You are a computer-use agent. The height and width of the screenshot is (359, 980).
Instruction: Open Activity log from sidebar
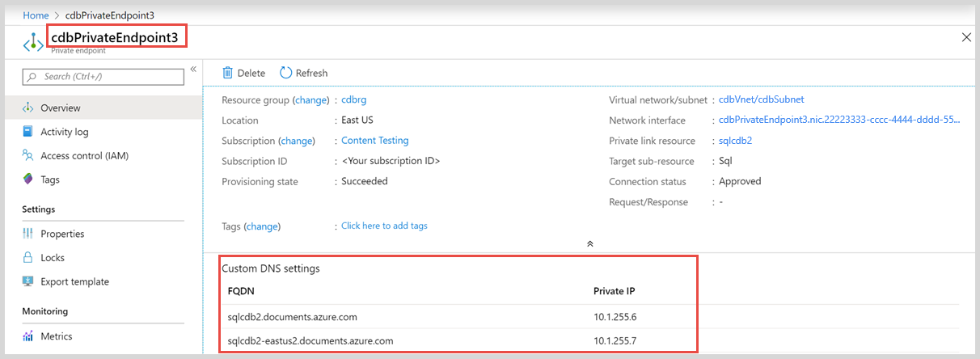click(x=65, y=132)
